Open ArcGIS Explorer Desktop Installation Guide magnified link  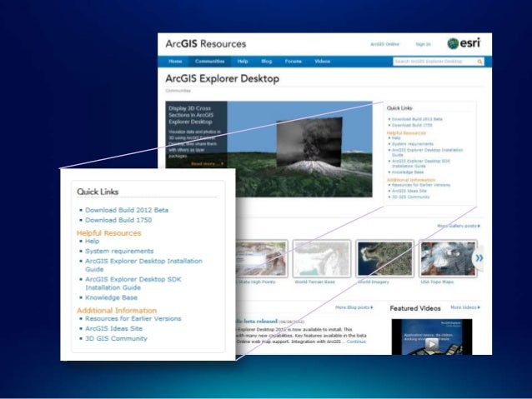(143, 265)
